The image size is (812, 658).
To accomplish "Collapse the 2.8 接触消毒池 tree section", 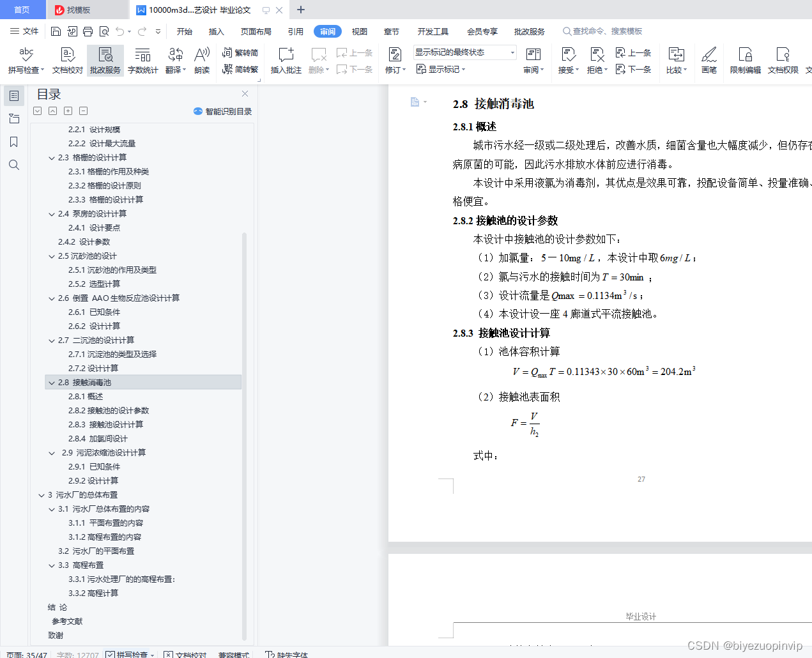I will coord(52,382).
